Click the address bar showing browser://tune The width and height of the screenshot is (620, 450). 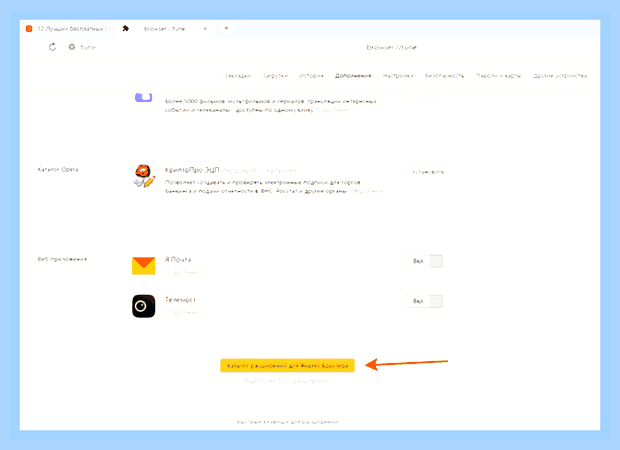tap(391, 47)
